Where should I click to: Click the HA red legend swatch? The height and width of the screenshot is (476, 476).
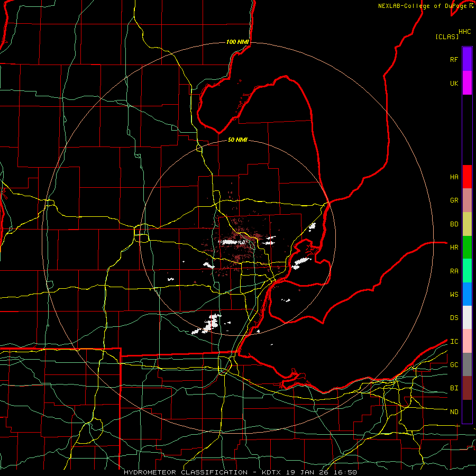(x=467, y=177)
